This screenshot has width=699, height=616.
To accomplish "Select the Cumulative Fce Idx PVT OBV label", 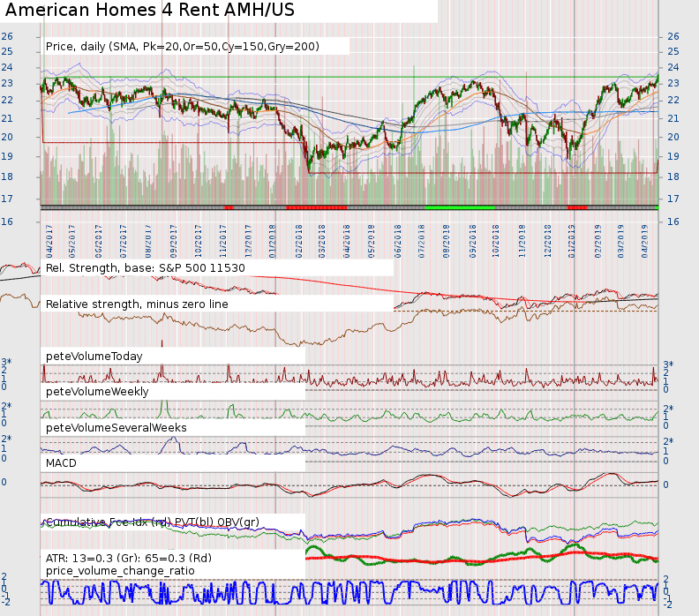I will [153, 522].
